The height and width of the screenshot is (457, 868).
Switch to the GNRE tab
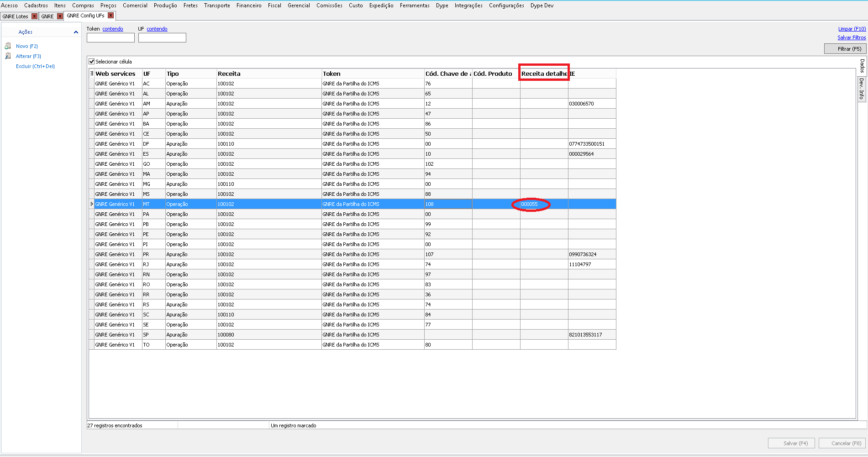pyautogui.click(x=47, y=16)
